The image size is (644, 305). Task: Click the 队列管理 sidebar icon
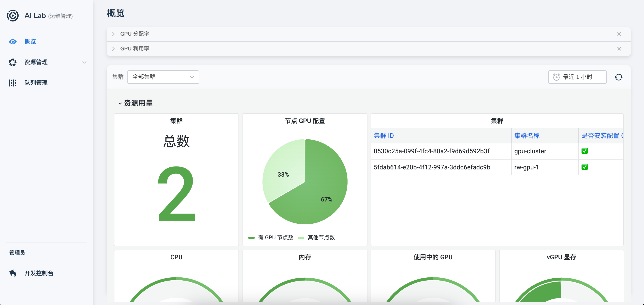point(13,83)
